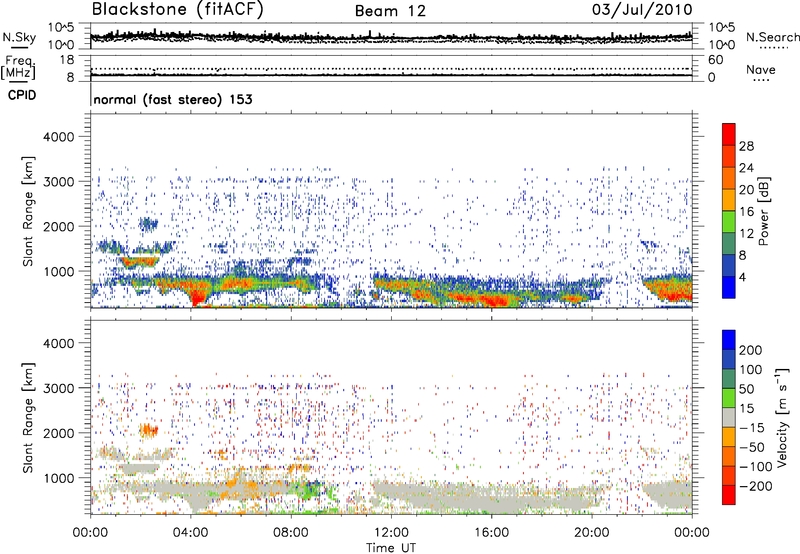Select the "N.Search" legend label
The width and height of the screenshot is (800, 554).
pyautogui.click(x=772, y=37)
